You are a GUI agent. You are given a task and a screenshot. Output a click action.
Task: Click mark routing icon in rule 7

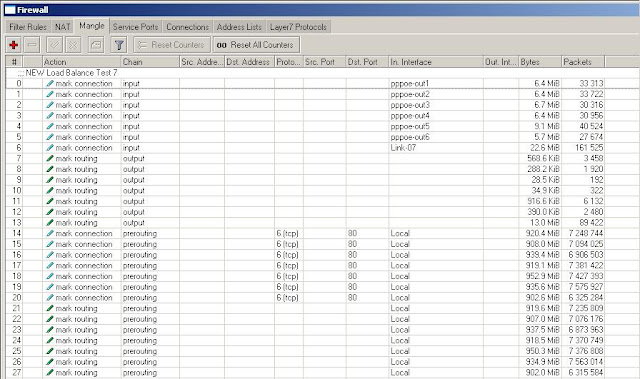click(x=50, y=158)
